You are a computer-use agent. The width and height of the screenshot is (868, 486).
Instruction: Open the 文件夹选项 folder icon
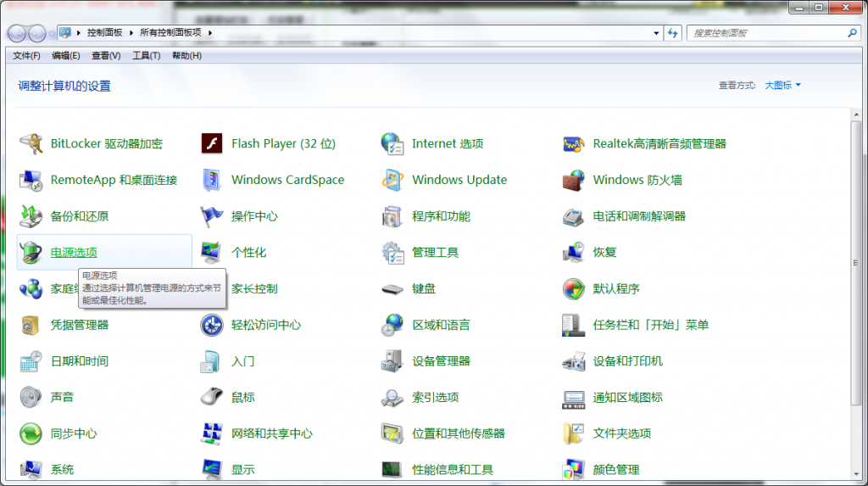click(x=573, y=434)
